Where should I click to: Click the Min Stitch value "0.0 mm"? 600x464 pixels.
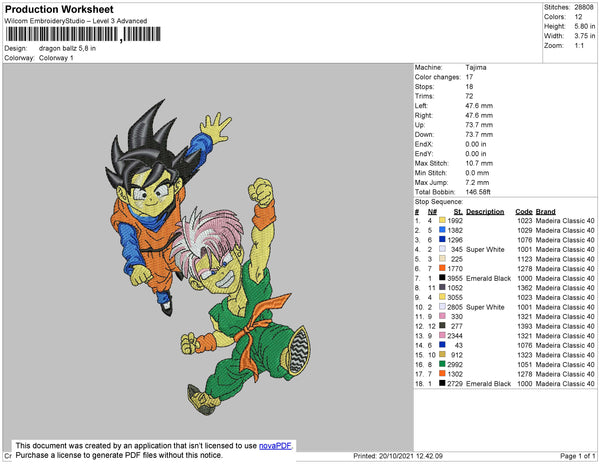coord(477,173)
